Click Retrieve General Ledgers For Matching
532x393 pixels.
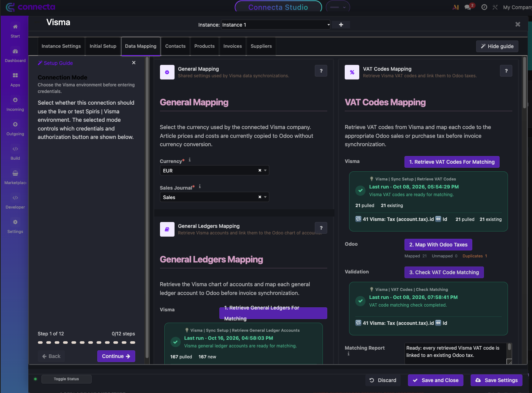(273, 313)
